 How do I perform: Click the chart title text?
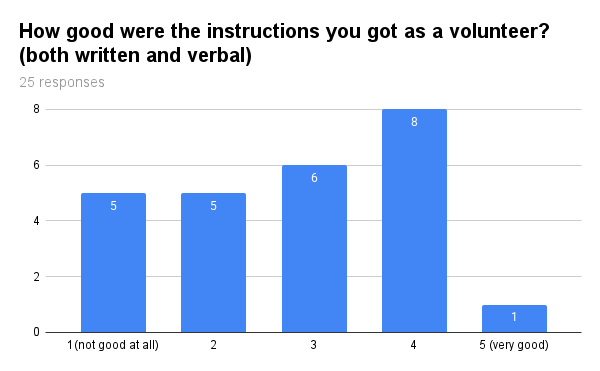point(284,43)
